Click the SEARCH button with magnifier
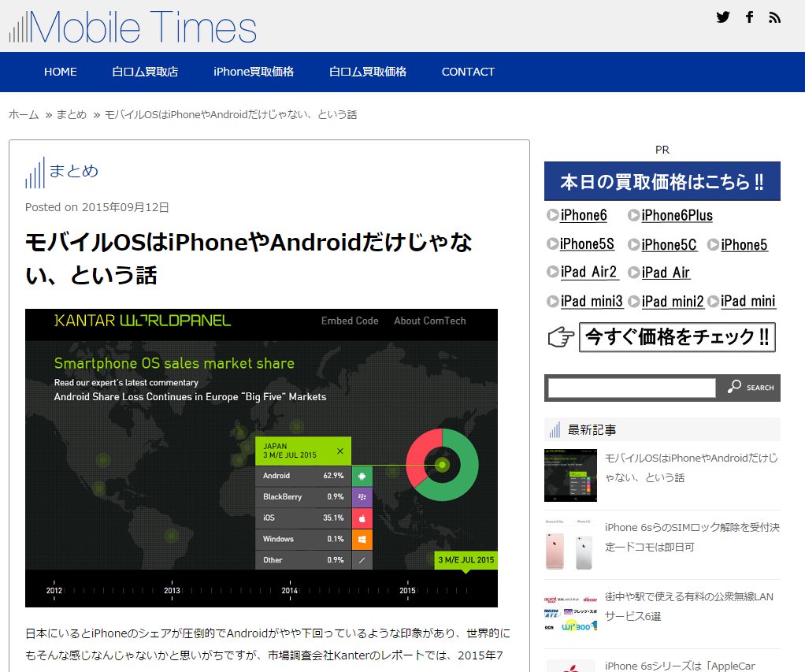The width and height of the screenshot is (805, 672). point(750,388)
